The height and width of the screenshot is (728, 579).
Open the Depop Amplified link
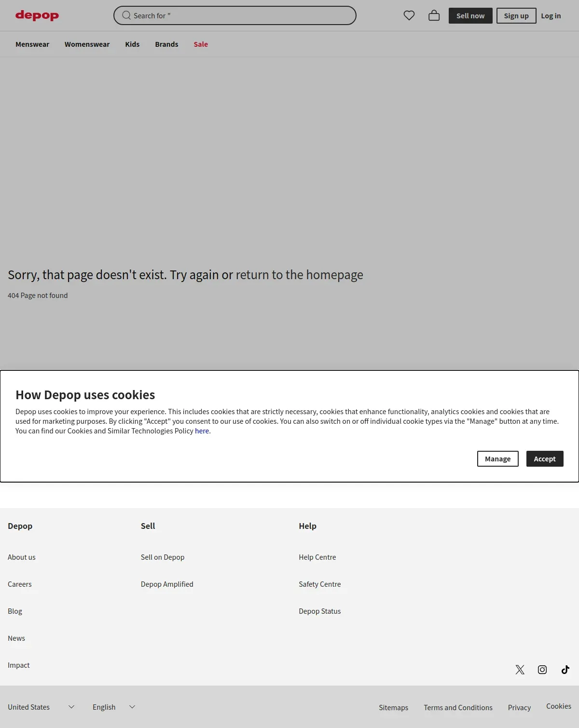click(167, 584)
